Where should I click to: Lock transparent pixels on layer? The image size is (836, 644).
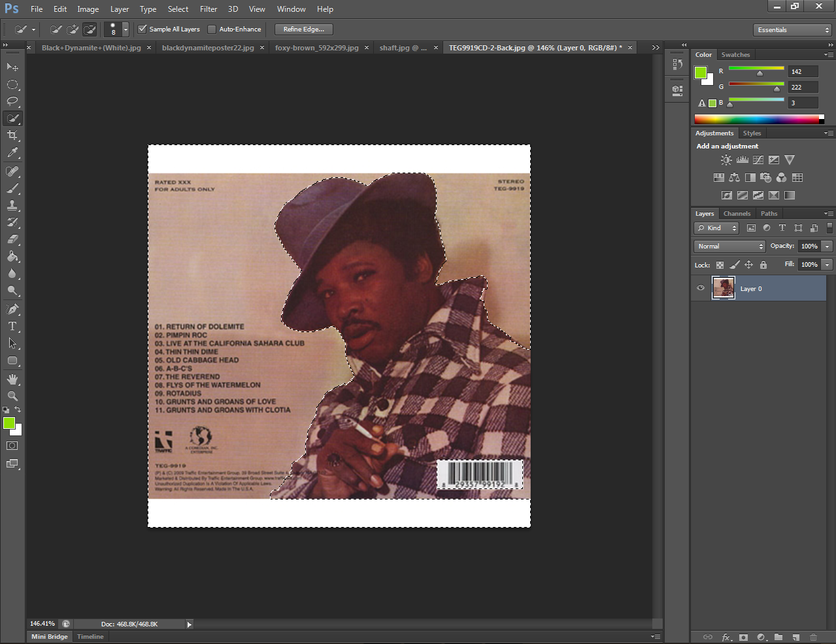(720, 265)
